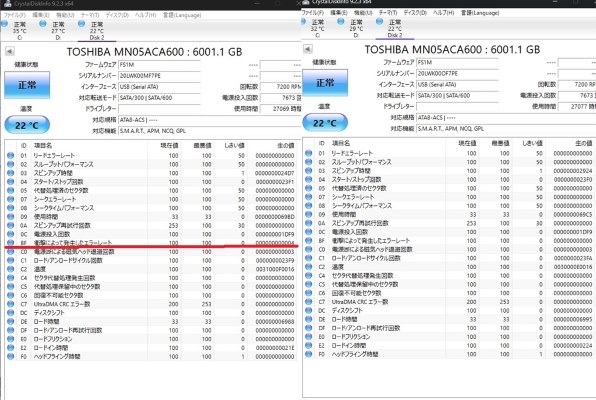This screenshot has height=400, width=596.
Task: Click status orb for ロード/アンロードサイクル回数 in right window
Action: (x=309, y=258)
